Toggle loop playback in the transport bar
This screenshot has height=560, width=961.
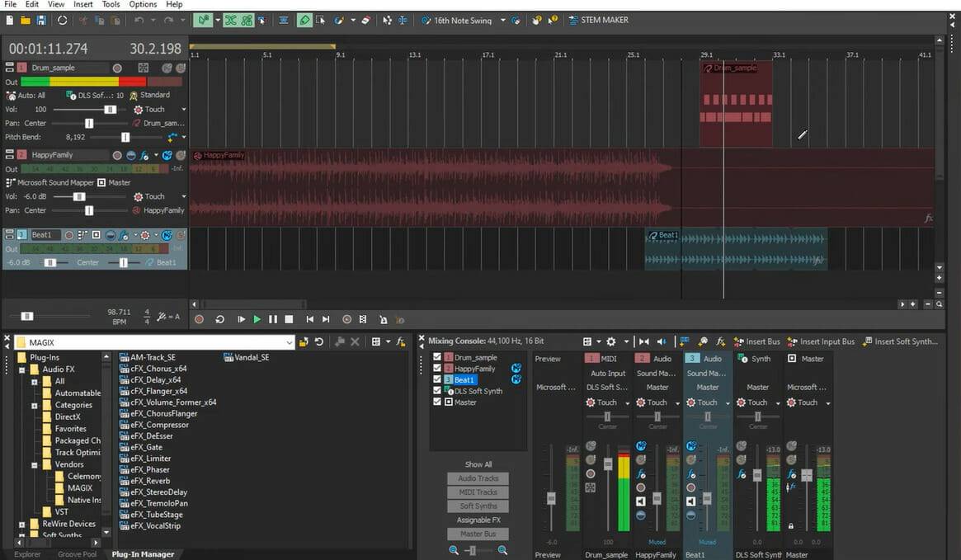click(x=220, y=319)
